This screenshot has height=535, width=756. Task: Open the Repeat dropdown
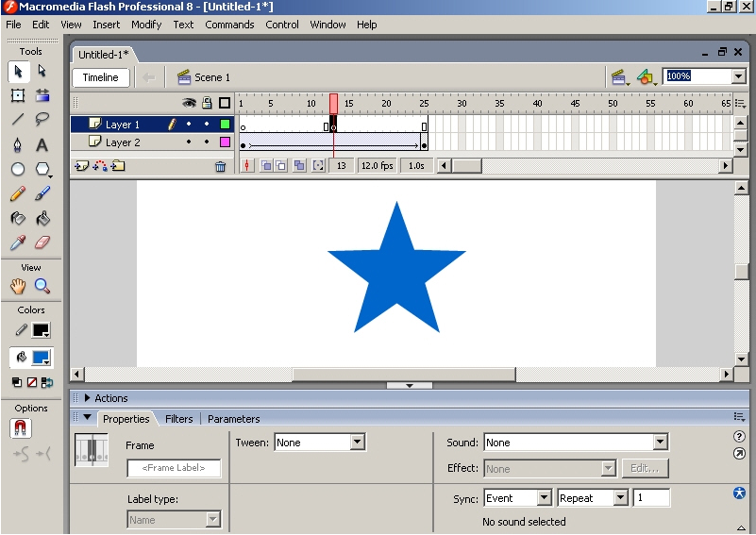pyautogui.click(x=620, y=497)
